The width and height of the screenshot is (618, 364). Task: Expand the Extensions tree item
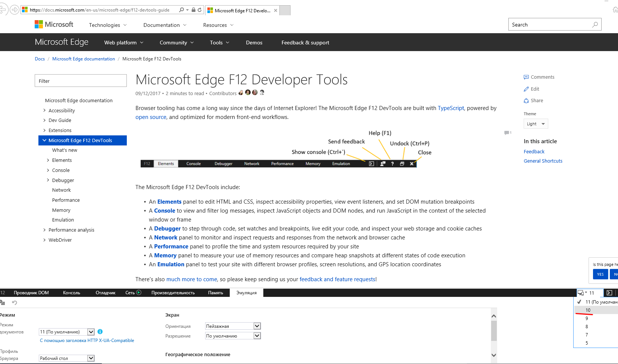[44, 130]
